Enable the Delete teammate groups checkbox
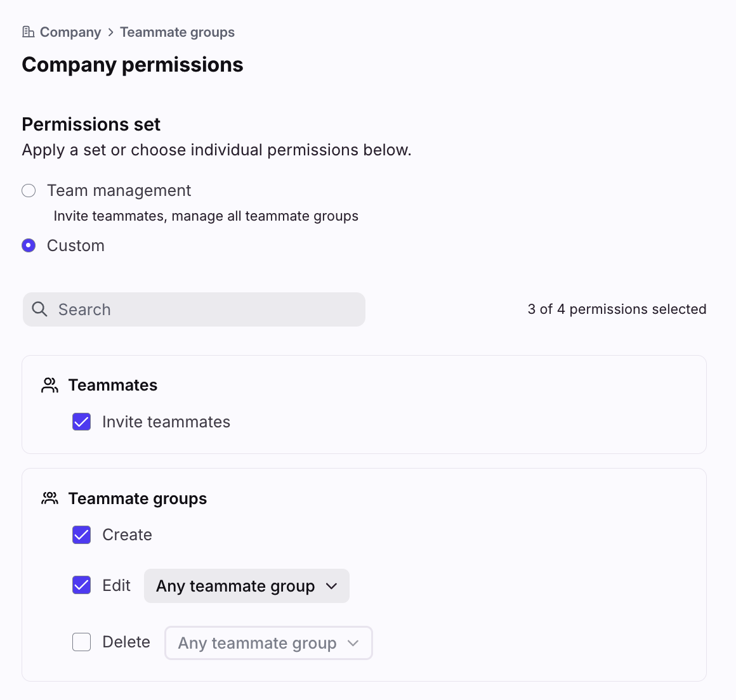 coord(82,642)
